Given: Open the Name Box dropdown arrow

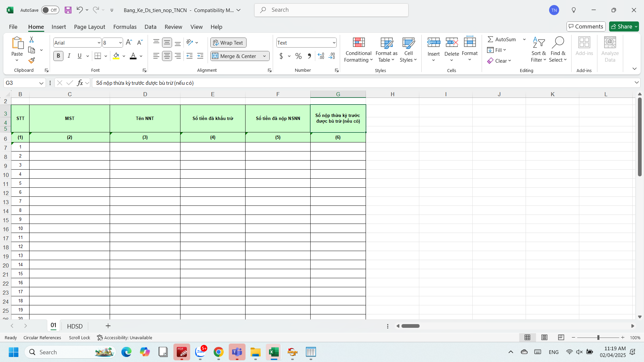Looking at the screenshot, I should pyautogui.click(x=41, y=83).
